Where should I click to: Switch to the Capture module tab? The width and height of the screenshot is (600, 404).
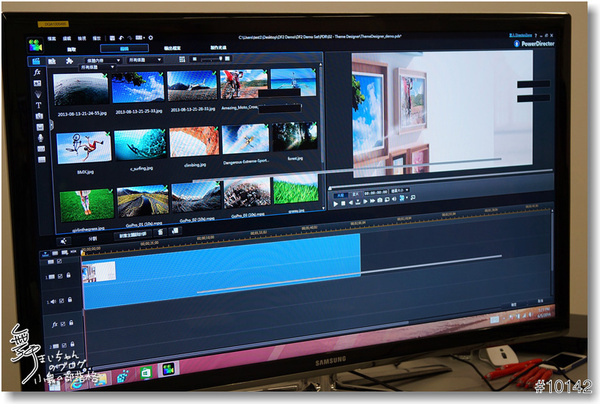point(72,49)
